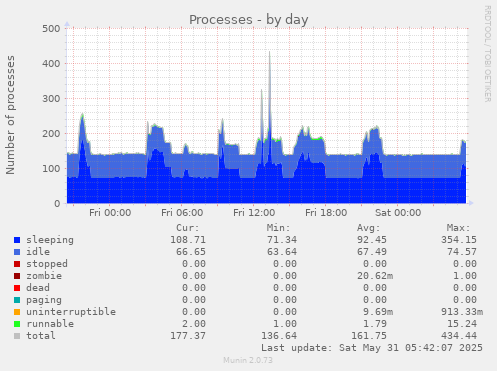Click the 100 y-axis tick label
Image resolution: width=497 pixels, height=371 pixels.
click(x=51, y=168)
